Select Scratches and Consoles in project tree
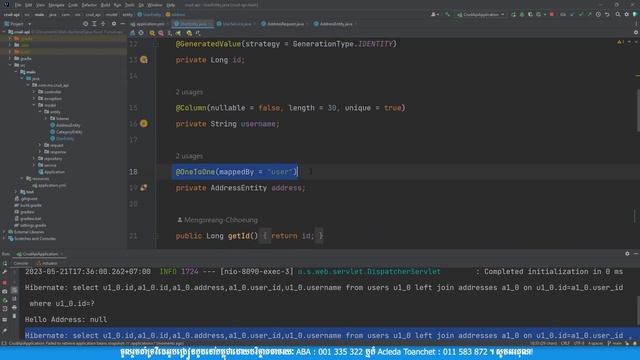The image size is (640, 360). [33, 238]
